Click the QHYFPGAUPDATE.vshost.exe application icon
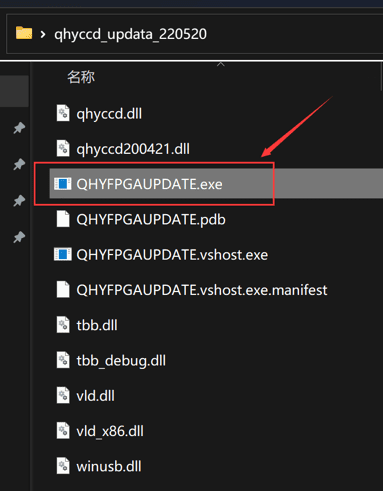Screen dimensions: 383x491 (63, 255)
